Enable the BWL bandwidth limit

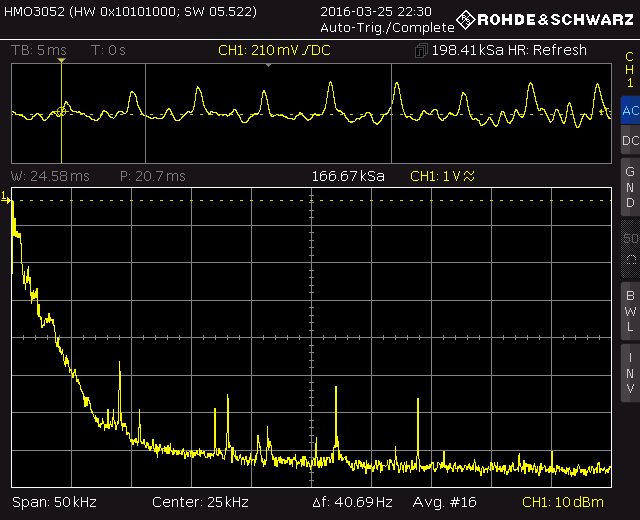tap(629, 310)
